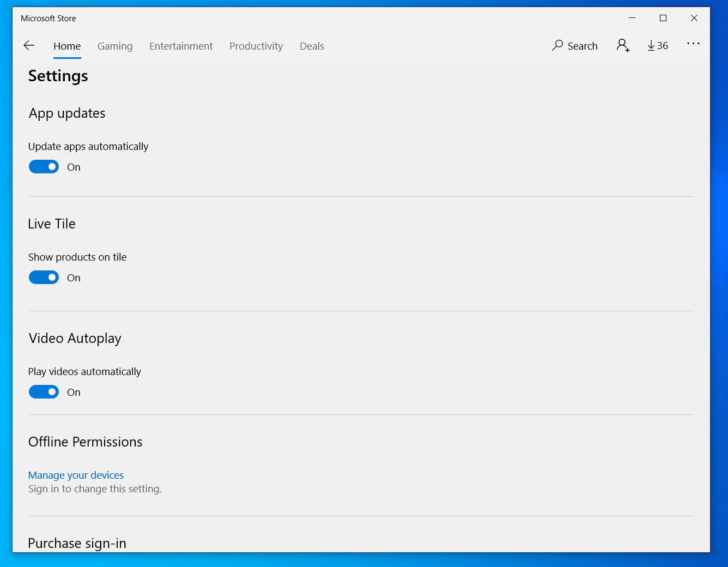The height and width of the screenshot is (567, 728).
Task: Switch to the Home tab
Action: pyautogui.click(x=67, y=46)
